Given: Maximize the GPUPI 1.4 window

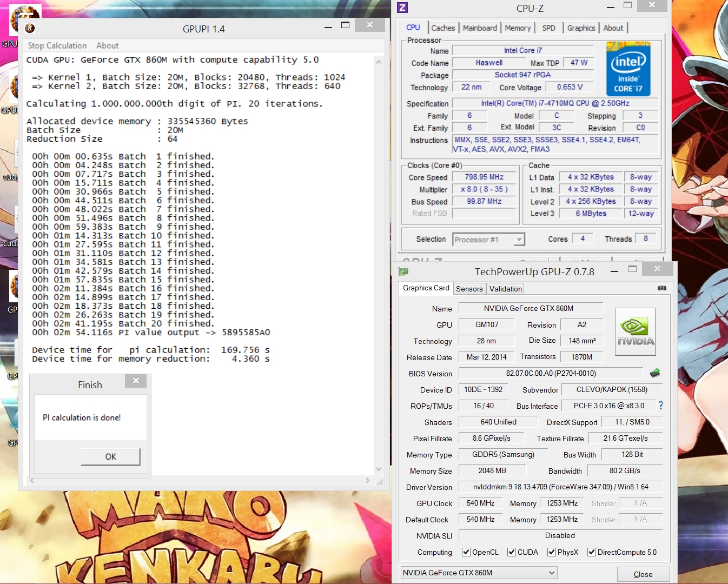Looking at the screenshot, I should point(346,25).
